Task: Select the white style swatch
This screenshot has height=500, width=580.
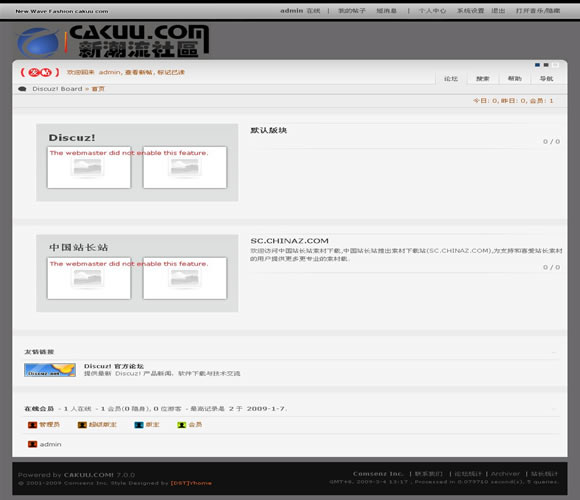Action: pyautogui.click(x=555, y=65)
